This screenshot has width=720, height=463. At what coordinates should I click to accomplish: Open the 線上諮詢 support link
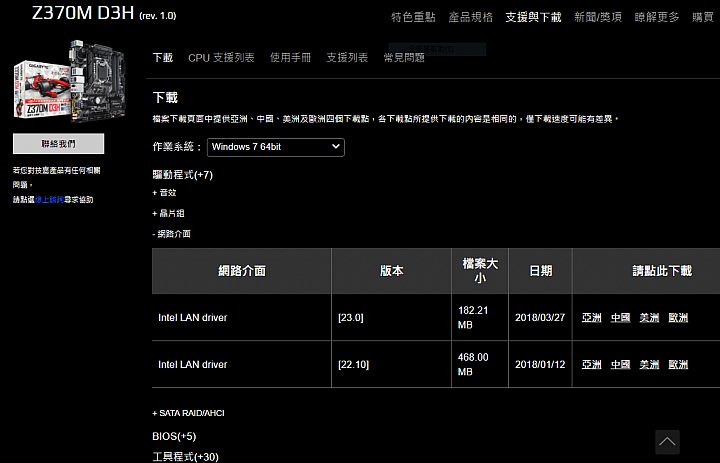[49, 200]
